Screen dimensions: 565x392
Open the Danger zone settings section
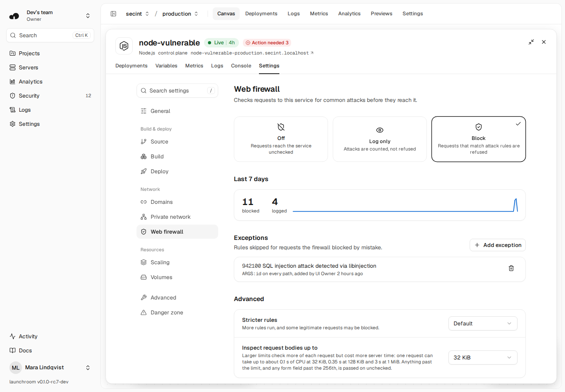[x=177, y=312]
